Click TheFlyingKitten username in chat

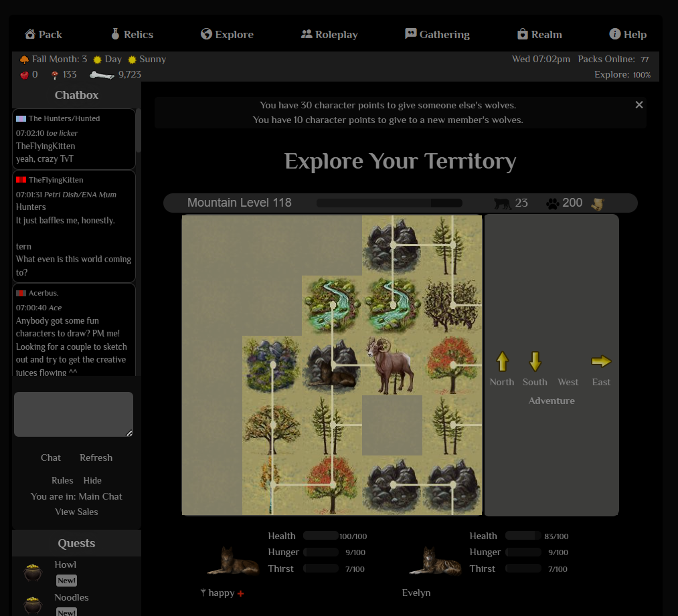[56, 180]
